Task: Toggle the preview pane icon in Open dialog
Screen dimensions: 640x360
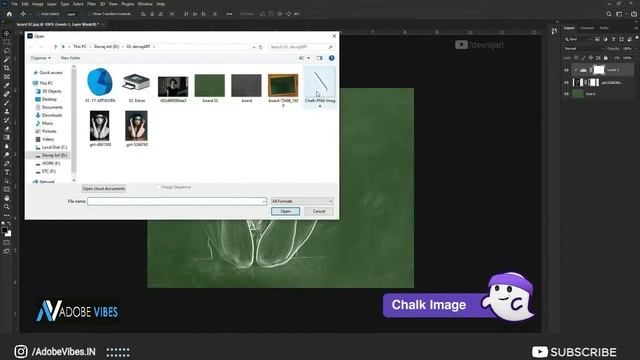Action: 320,58
